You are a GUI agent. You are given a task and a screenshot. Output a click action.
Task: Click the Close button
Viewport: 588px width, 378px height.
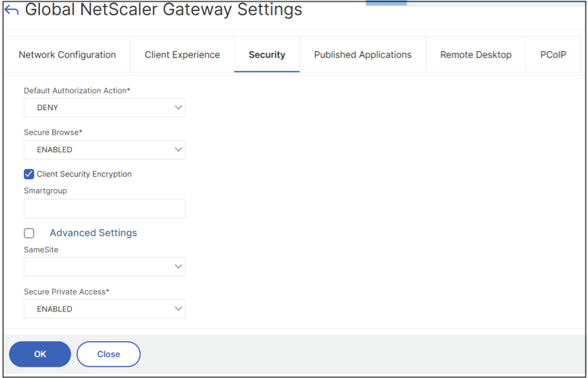pyautogui.click(x=109, y=354)
